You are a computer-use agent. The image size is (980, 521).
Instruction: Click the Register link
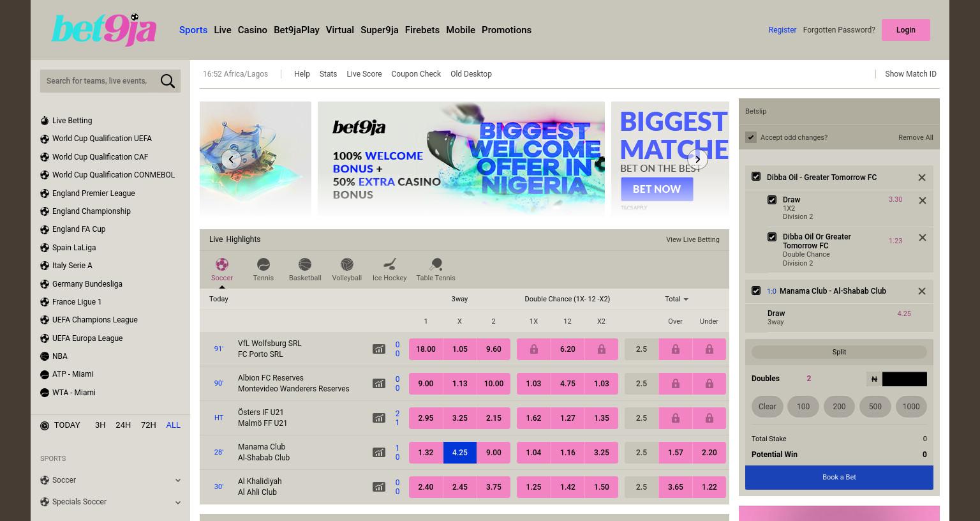point(782,30)
